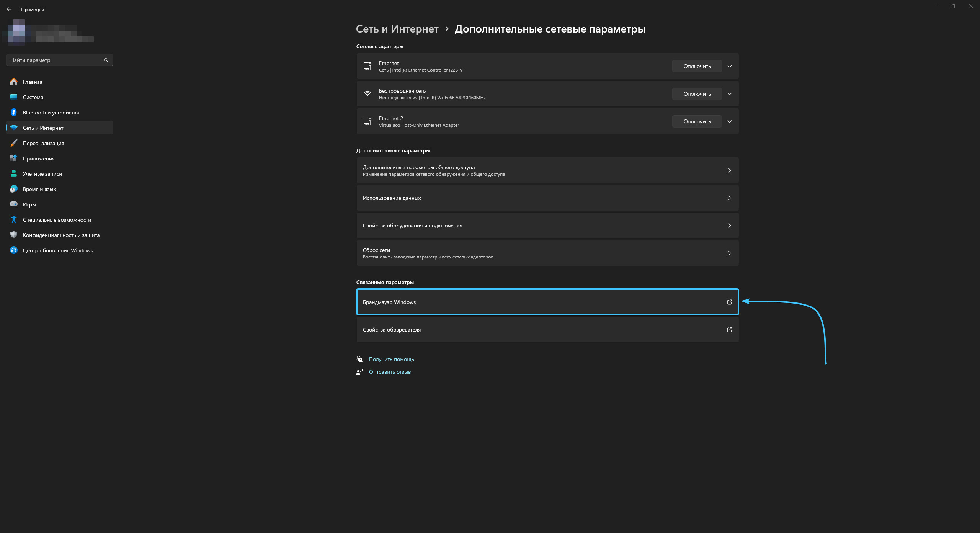Image resolution: width=980 pixels, height=533 pixels.
Task: Select Система in the left navigation
Action: pos(33,97)
